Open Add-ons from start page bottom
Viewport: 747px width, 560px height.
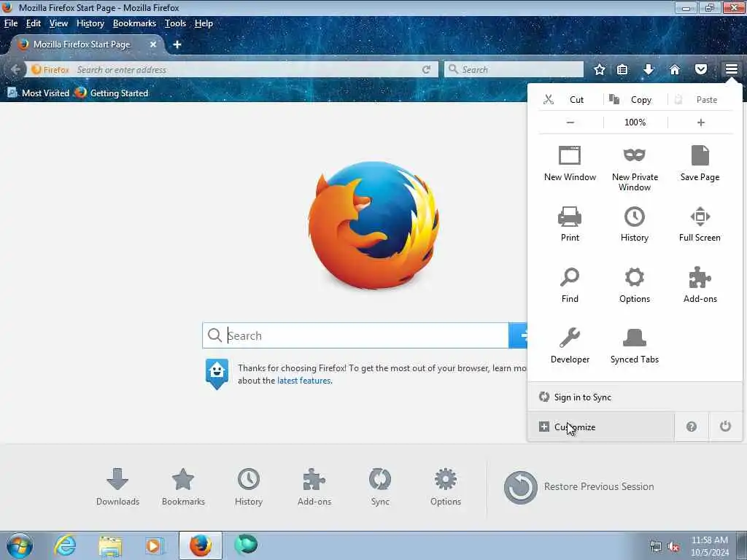click(314, 486)
